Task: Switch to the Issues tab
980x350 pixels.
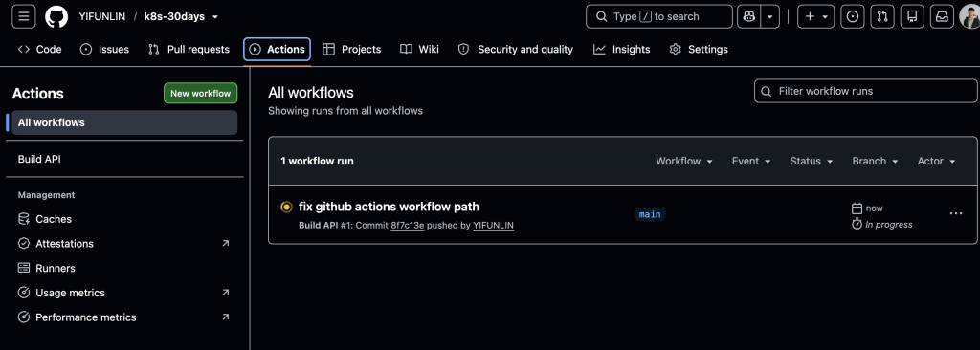Action: pos(104,49)
